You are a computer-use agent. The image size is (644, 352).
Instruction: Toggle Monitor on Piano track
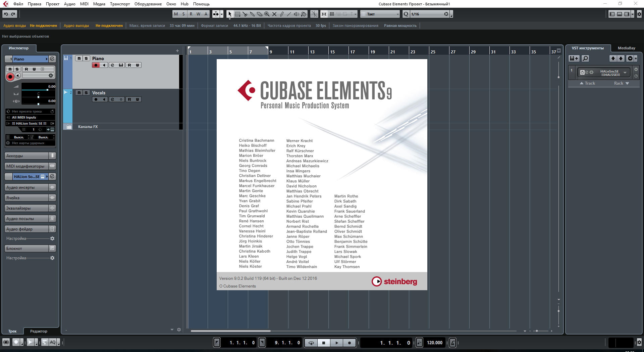tap(104, 65)
